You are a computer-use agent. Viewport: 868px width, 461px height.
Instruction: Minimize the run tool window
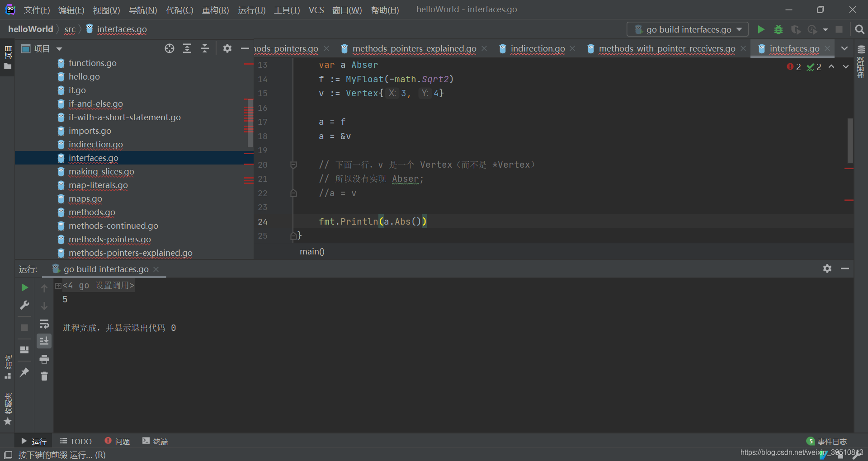pyautogui.click(x=845, y=268)
